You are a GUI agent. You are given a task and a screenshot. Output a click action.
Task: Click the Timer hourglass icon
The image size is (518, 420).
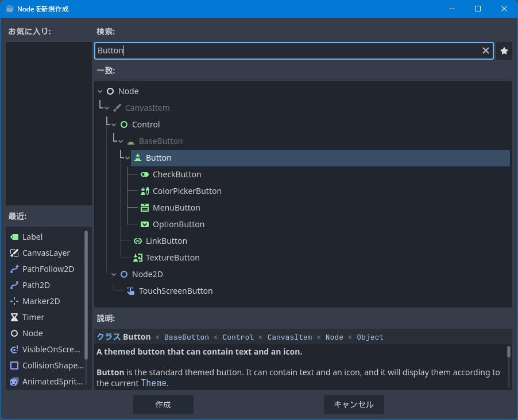(x=14, y=317)
